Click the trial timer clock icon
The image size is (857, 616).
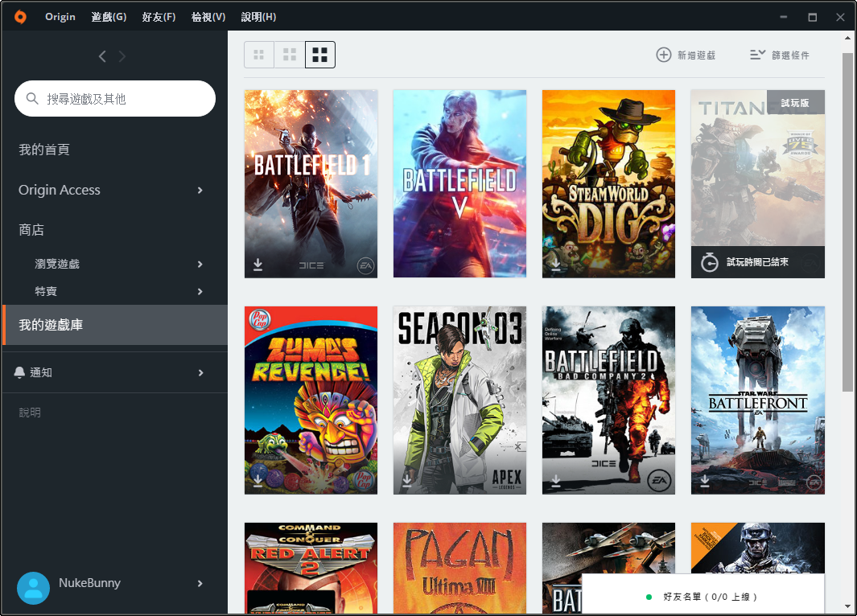[x=710, y=262]
